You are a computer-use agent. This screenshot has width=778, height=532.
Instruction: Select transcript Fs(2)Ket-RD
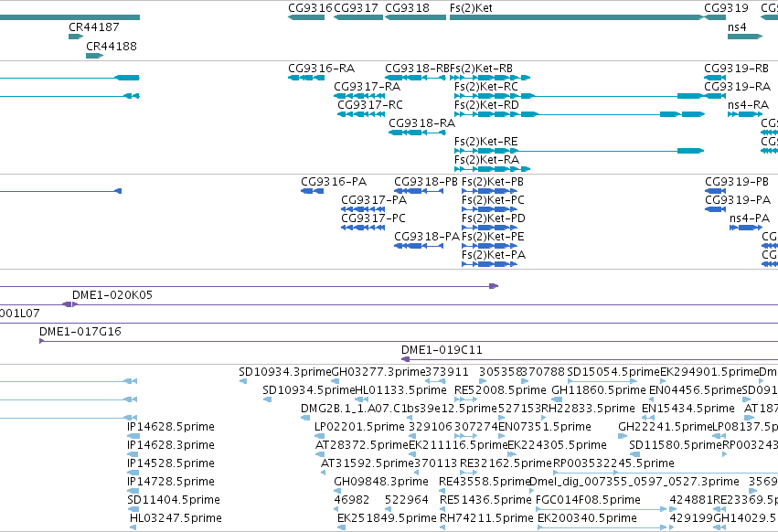[579, 114]
